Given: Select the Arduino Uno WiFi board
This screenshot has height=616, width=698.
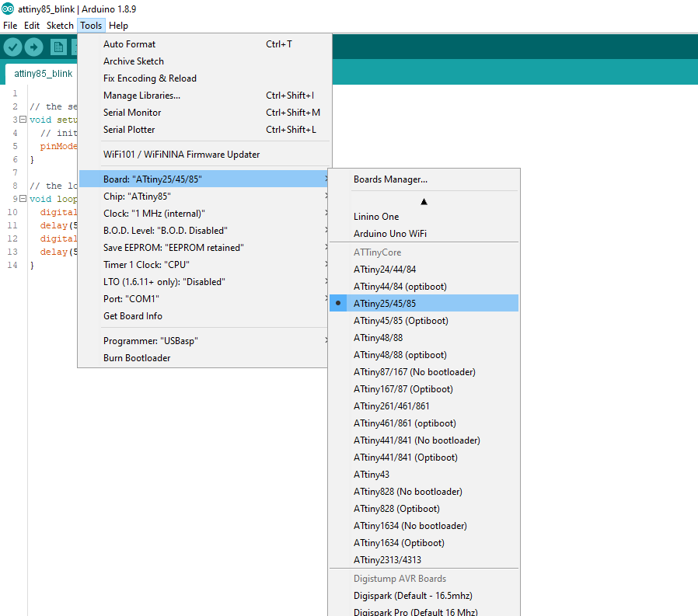Looking at the screenshot, I should [424, 234].
